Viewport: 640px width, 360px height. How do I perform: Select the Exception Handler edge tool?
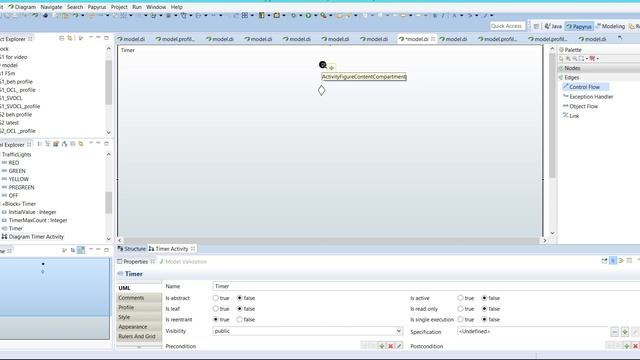[588, 97]
